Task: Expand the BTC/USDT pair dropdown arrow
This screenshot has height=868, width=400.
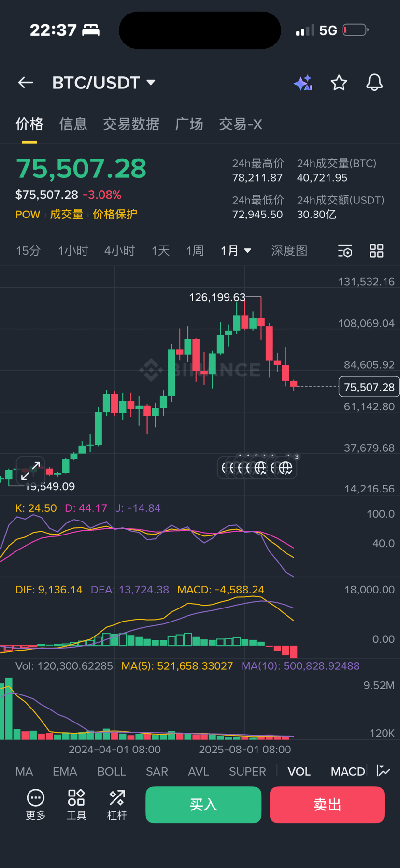Action: coord(151,83)
